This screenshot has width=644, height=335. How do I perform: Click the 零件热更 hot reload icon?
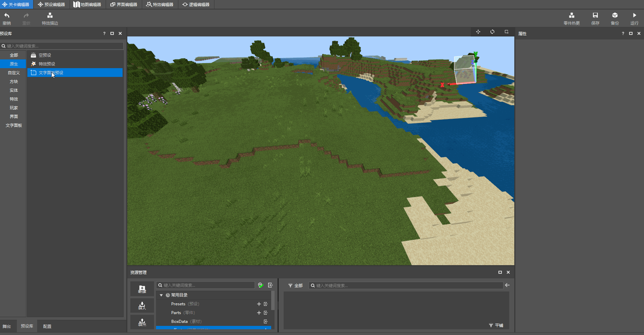[x=571, y=16]
